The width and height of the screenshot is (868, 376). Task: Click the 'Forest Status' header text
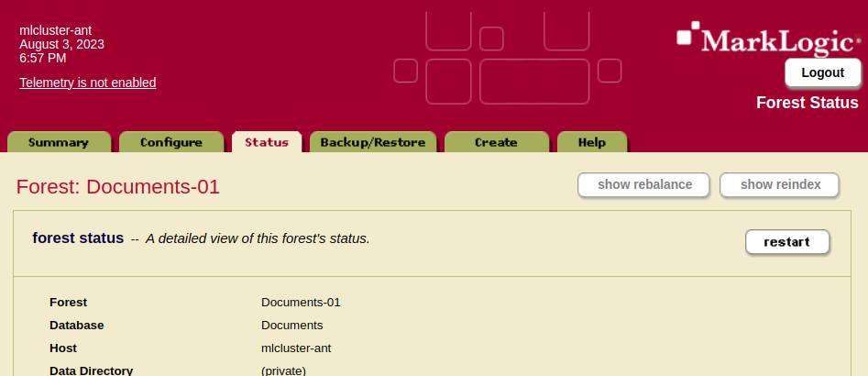click(x=808, y=103)
